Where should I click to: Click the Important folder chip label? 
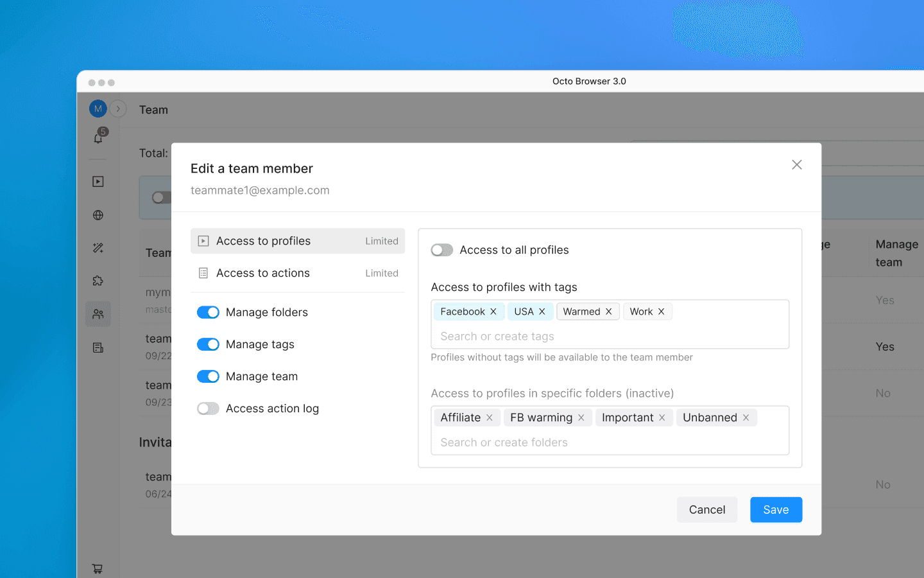click(628, 417)
